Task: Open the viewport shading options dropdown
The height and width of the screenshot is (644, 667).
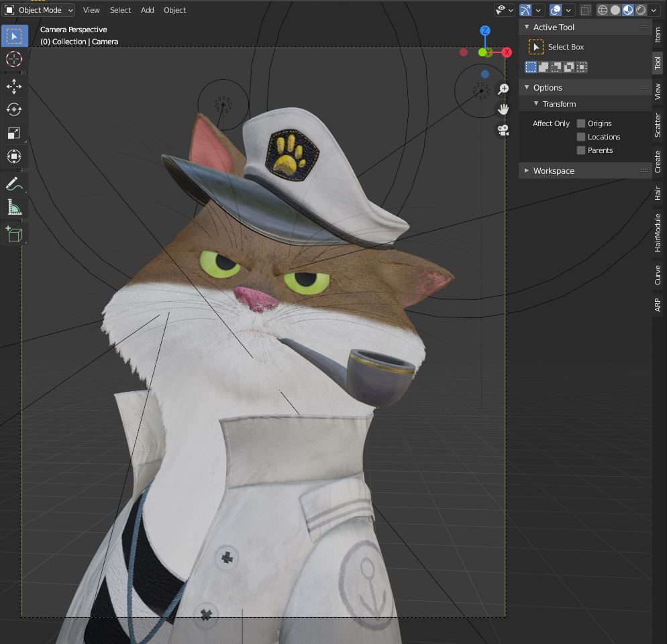Action: click(x=654, y=10)
